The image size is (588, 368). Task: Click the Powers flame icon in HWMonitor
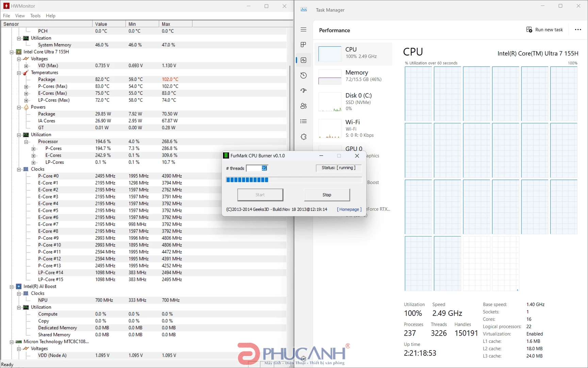pyautogui.click(x=26, y=107)
